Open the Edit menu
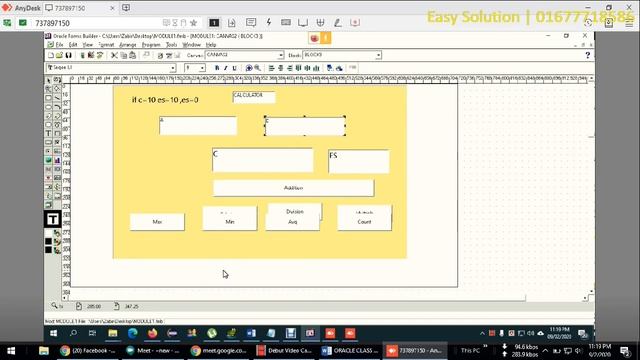The height and width of the screenshot is (360, 640). coord(73,44)
